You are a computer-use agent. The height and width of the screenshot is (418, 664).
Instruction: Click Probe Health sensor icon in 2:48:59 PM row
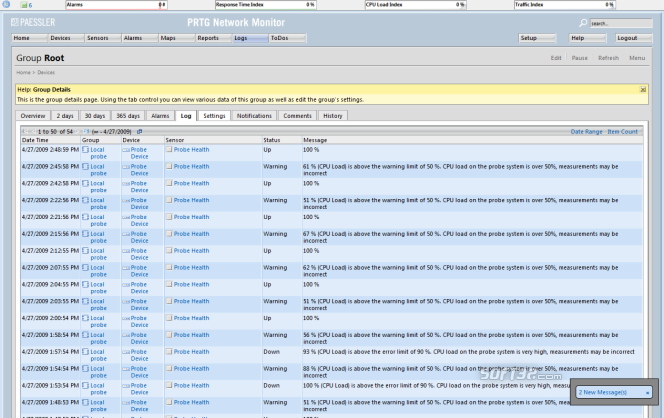click(x=169, y=149)
